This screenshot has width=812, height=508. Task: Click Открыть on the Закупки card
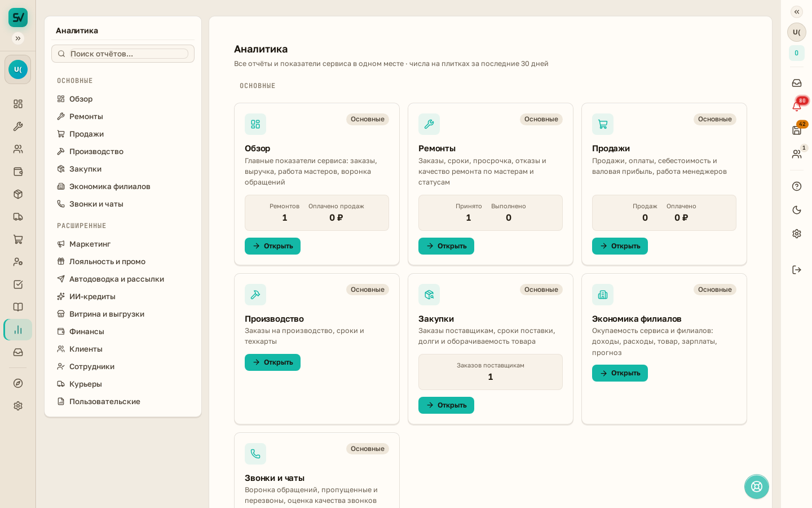point(446,405)
